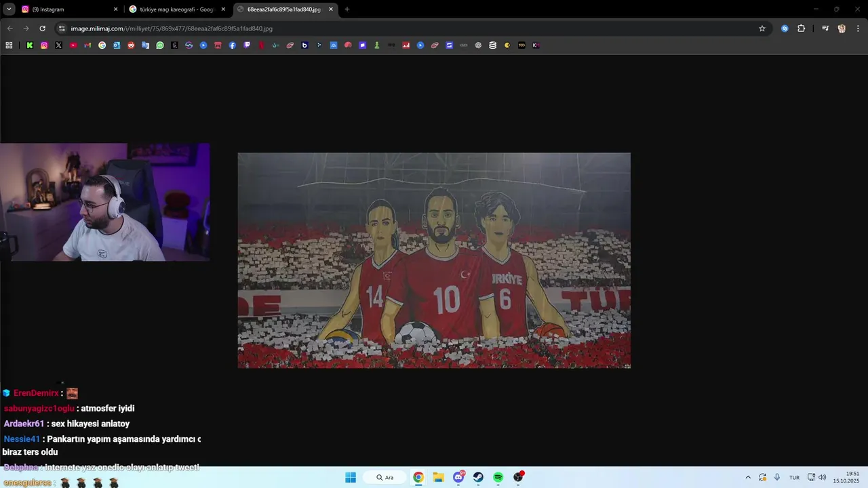This screenshot has width=868, height=488.
Task: Click the Türkiye choreography image
Action: (434, 260)
